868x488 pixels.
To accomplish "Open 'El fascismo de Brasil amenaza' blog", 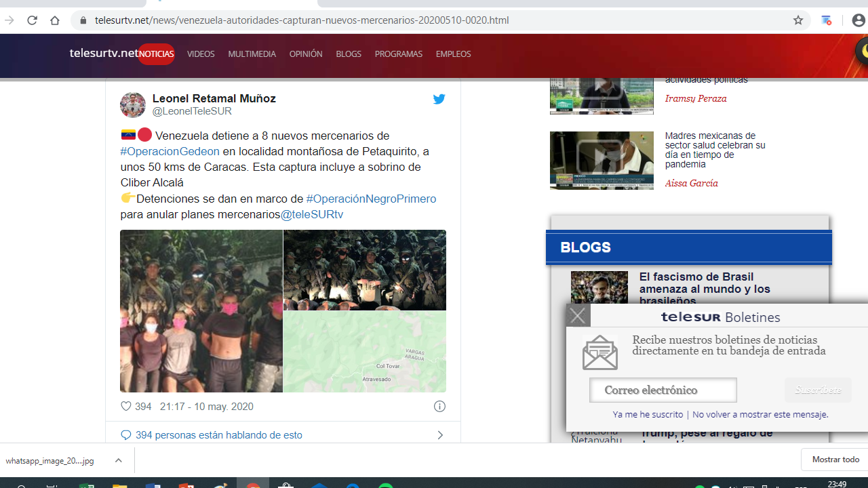I will (705, 289).
